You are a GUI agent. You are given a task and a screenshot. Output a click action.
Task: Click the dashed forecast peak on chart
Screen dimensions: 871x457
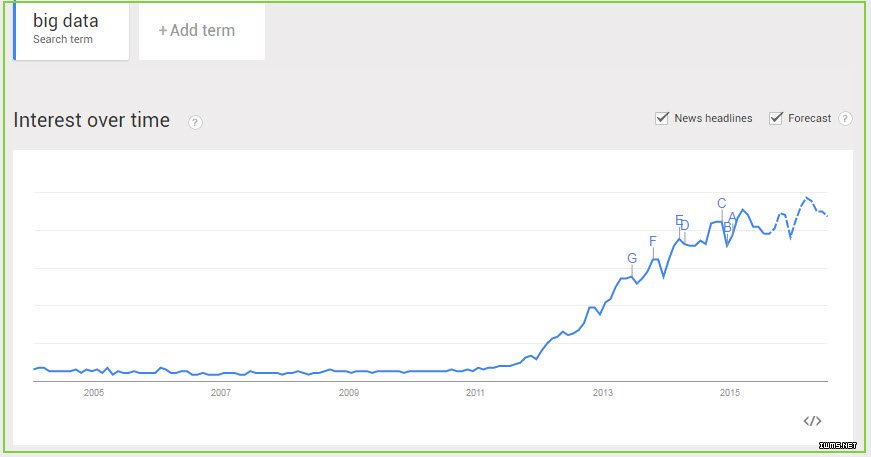(807, 198)
